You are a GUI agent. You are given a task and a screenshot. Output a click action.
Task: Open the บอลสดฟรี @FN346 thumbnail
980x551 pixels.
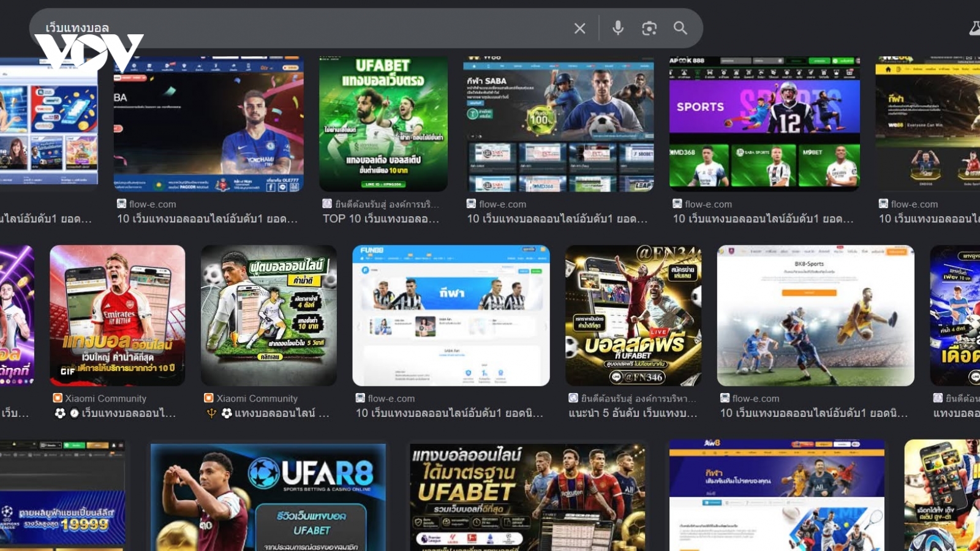[633, 315]
